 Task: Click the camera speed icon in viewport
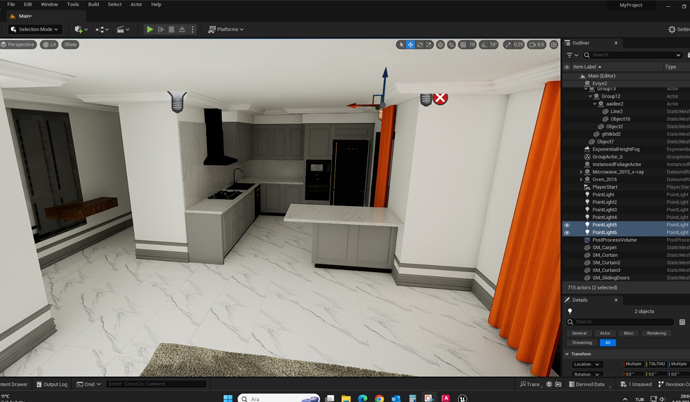pyautogui.click(x=537, y=45)
